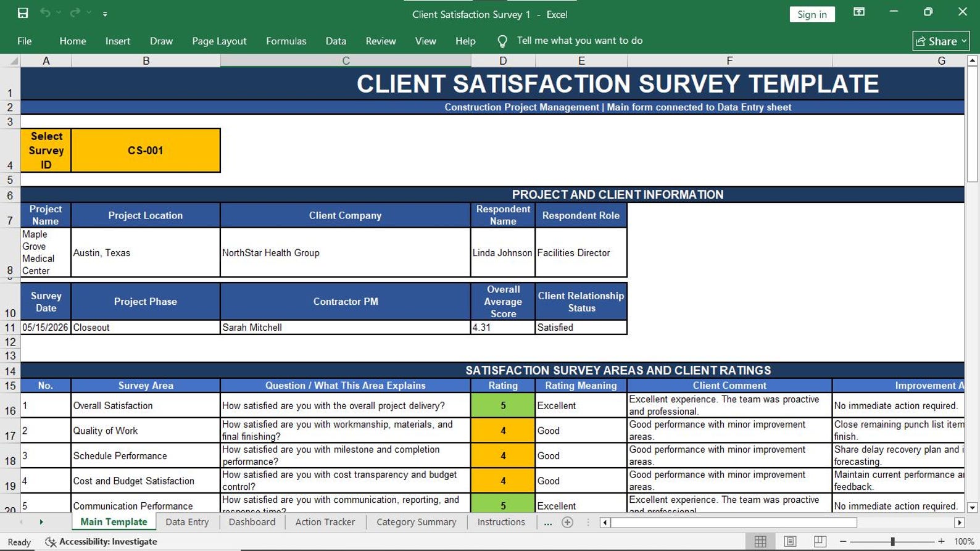Open the Help ribbon tab
The image size is (980, 551).
click(x=465, y=41)
